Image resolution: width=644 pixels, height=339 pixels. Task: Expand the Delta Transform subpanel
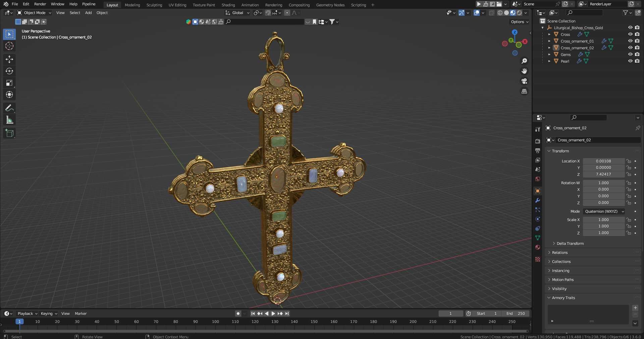[570, 244]
